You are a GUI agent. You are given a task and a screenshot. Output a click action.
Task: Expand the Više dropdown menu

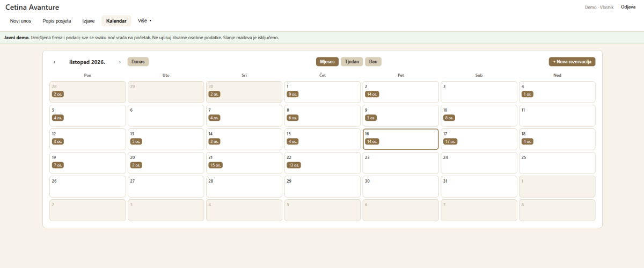(145, 20)
